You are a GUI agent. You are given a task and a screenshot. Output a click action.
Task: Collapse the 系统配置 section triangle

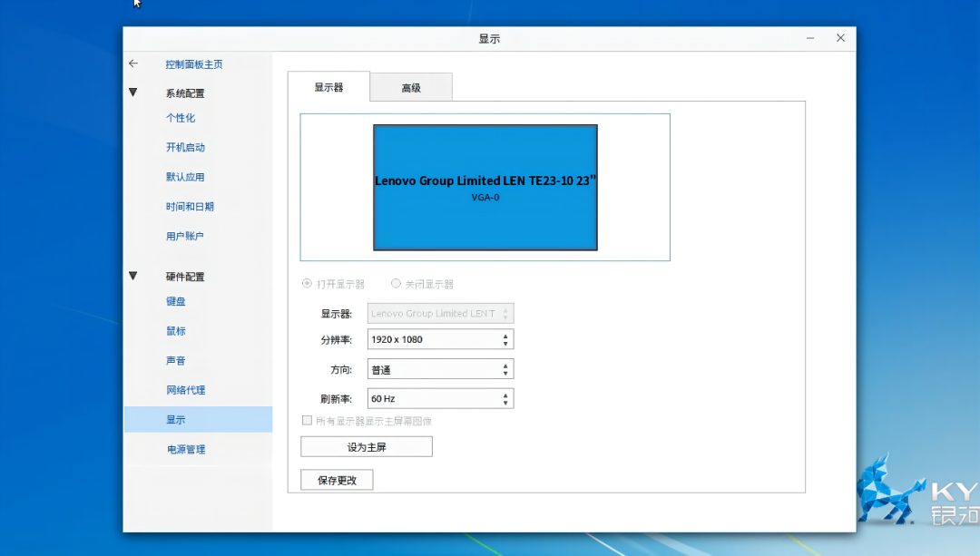coord(133,93)
